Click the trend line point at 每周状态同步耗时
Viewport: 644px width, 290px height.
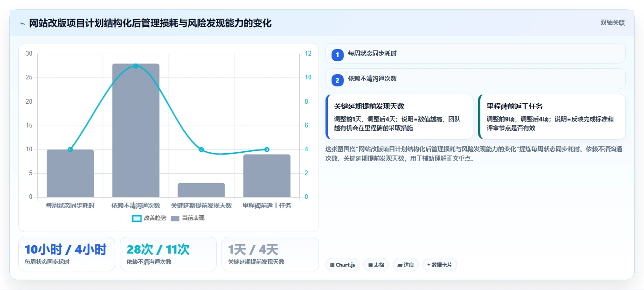[x=70, y=149]
